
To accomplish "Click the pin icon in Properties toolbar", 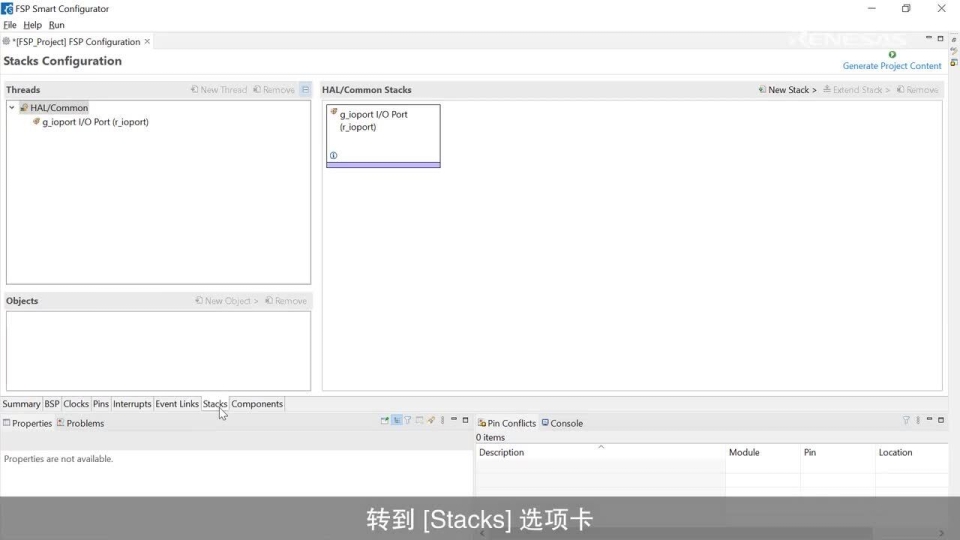I will point(431,421).
